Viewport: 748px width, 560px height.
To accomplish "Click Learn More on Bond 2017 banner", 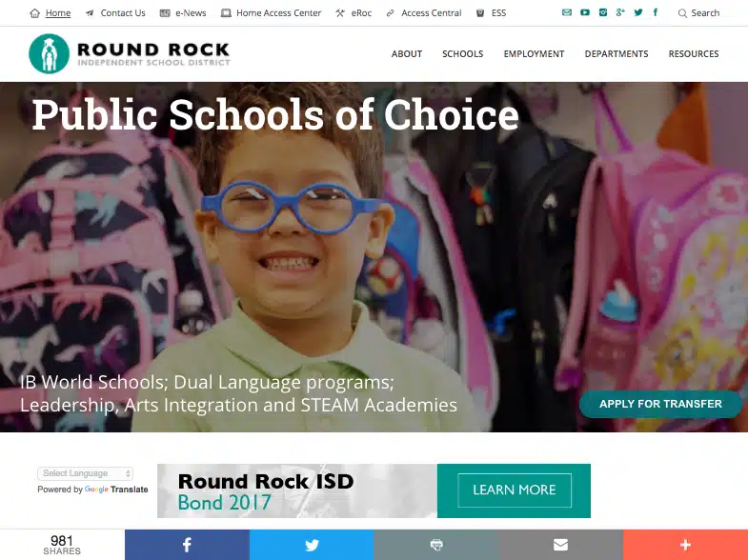I will [515, 490].
